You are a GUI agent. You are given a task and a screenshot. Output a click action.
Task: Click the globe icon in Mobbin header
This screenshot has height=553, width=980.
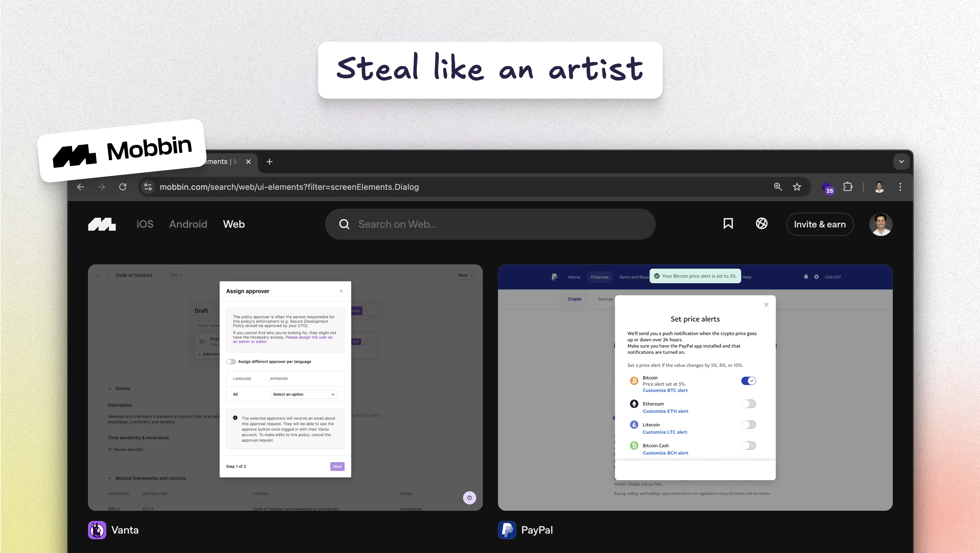coord(762,224)
